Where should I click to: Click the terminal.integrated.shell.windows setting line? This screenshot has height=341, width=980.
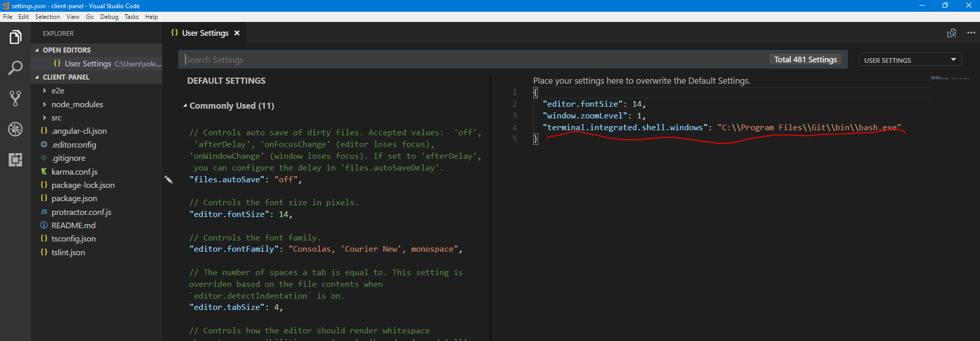[722, 128]
